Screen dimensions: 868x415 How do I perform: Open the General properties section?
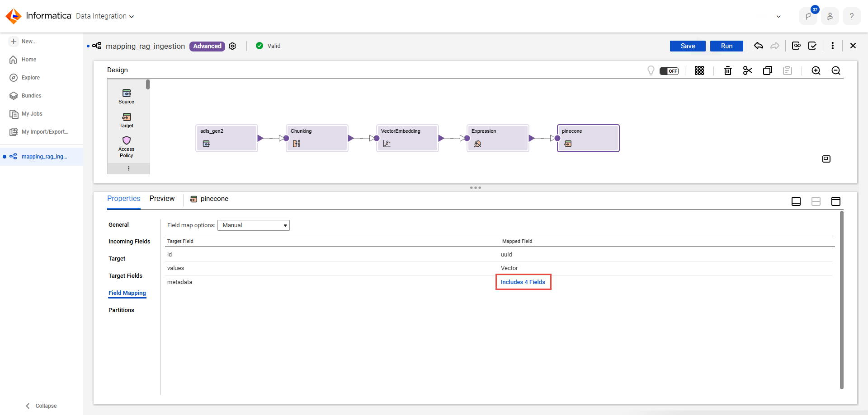click(x=118, y=225)
